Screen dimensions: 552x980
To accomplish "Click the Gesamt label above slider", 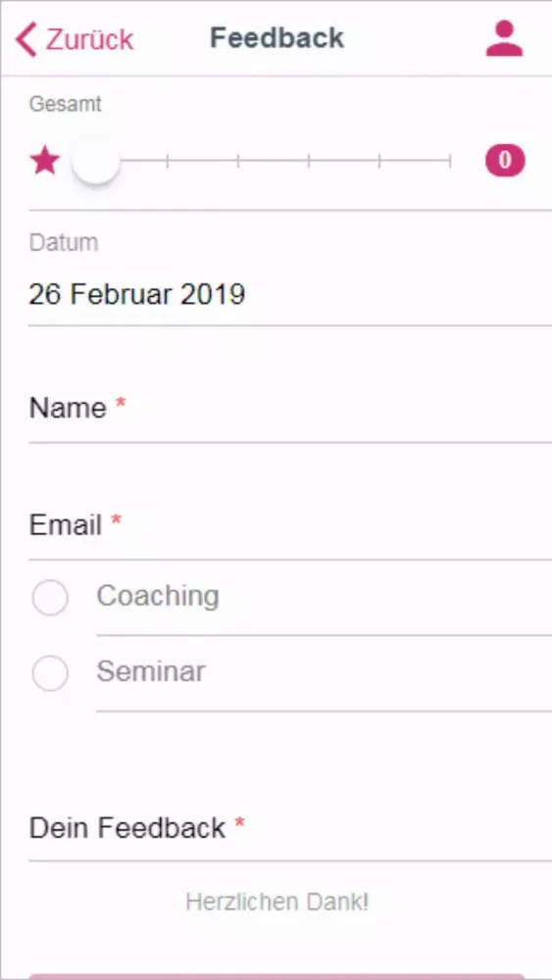I will (x=65, y=105).
